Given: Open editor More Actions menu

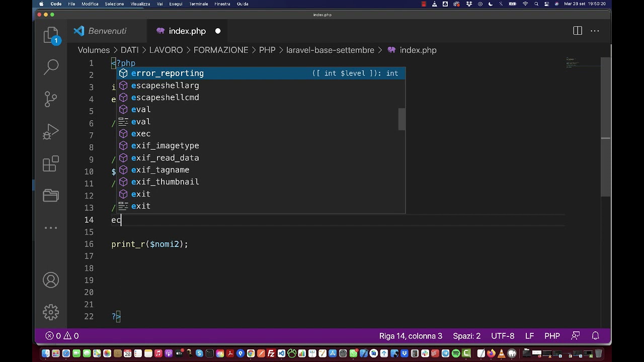Looking at the screenshot, I should click(595, 31).
